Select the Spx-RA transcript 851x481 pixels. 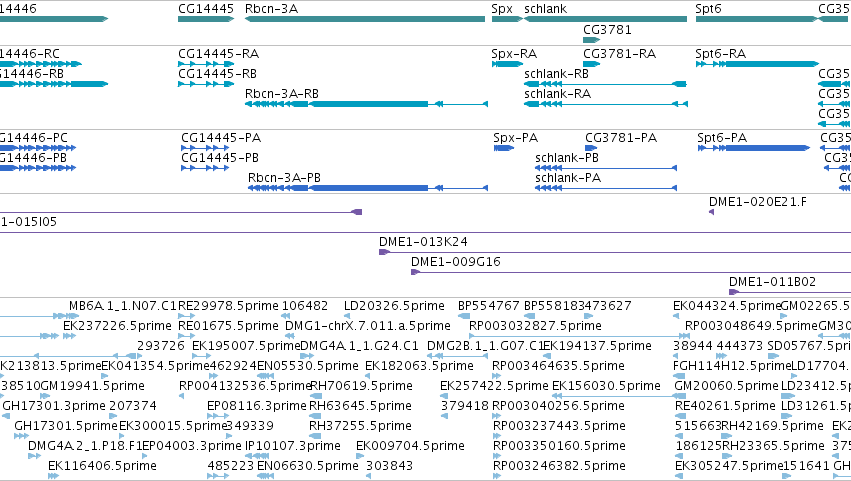(x=507, y=64)
